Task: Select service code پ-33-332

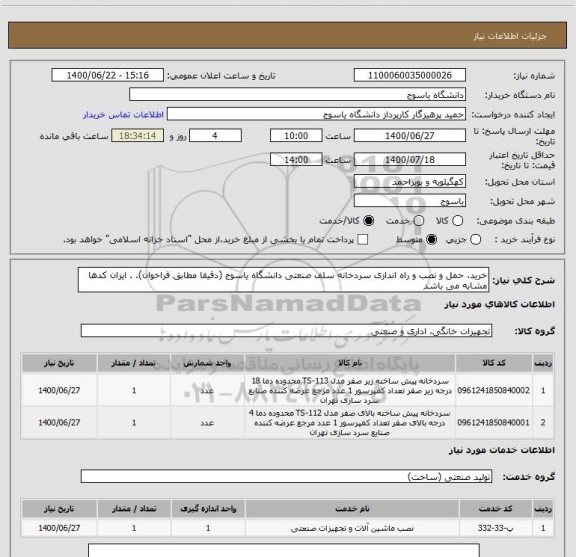Action: click(496, 528)
